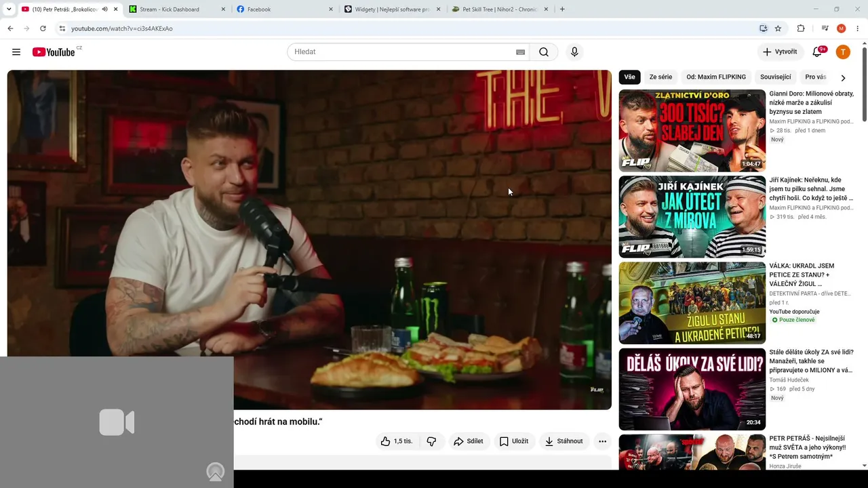Select the 'Pro vás' filter chip

(815, 77)
